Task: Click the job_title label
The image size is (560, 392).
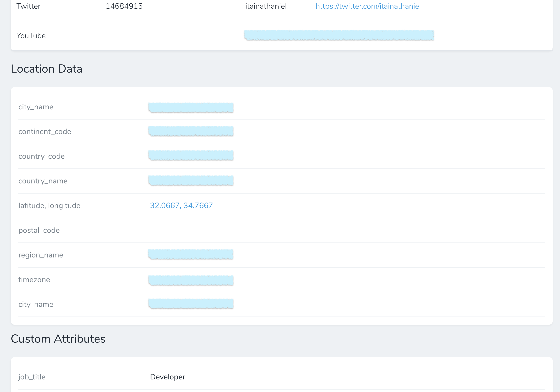Action: pyautogui.click(x=32, y=377)
